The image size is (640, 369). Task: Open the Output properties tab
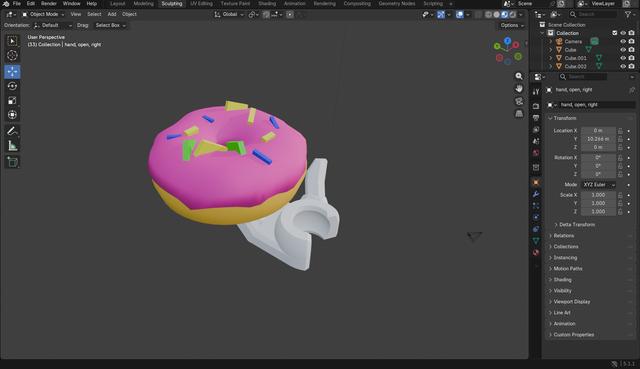(x=536, y=118)
